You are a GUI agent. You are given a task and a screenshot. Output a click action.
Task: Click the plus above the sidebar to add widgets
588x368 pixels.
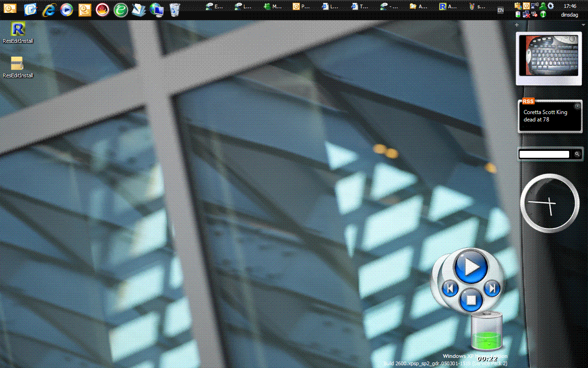pyautogui.click(x=516, y=25)
